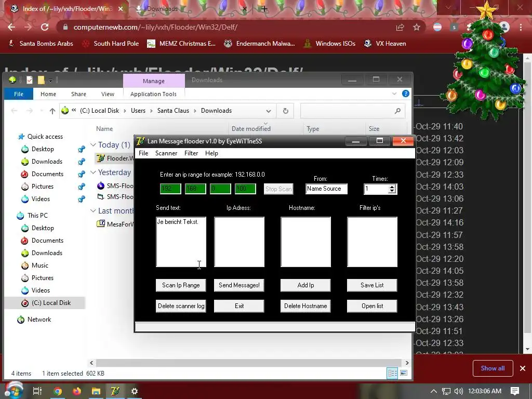Image resolution: width=532 pixels, height=399 pixels.
Task: Click the Filter ip's list box
Action: pyautogui.click(x=372, y=242)
